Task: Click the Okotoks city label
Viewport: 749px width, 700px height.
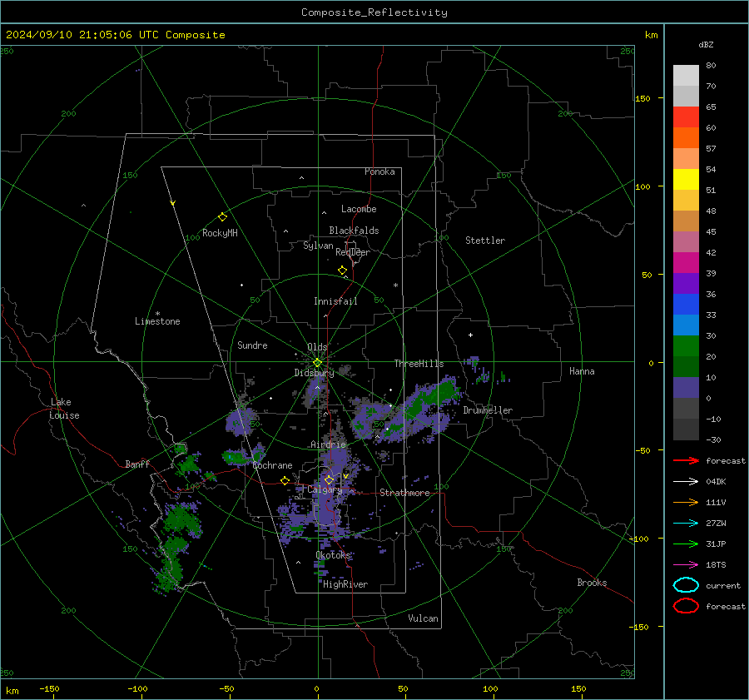Action: pyautogui.click(x=334, y=554)
